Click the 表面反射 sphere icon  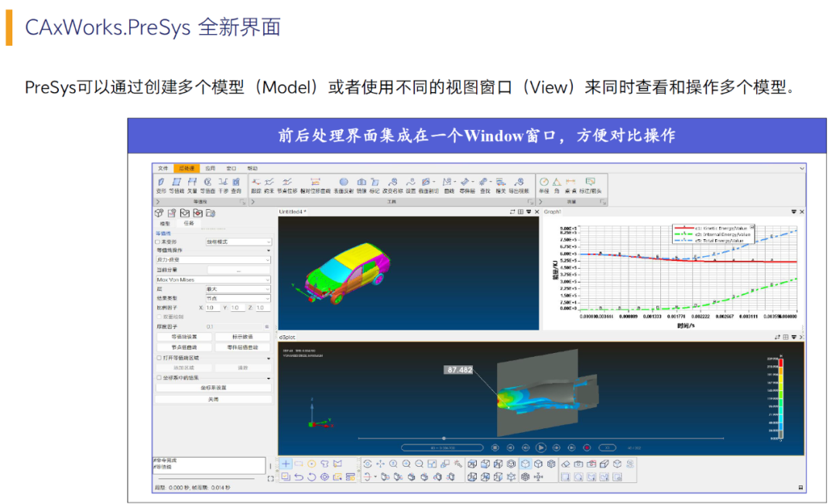344,182
